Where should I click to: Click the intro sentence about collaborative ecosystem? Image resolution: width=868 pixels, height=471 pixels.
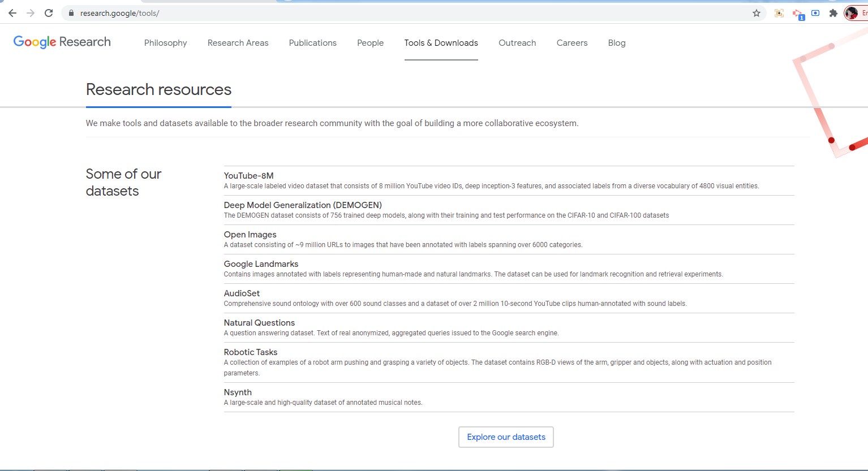(x=332, y=123)
